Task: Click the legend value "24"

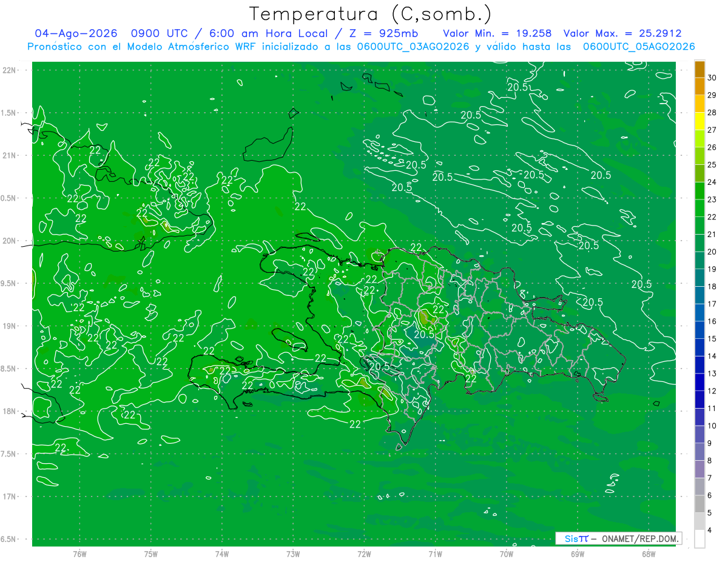Action: pos(712,182)
